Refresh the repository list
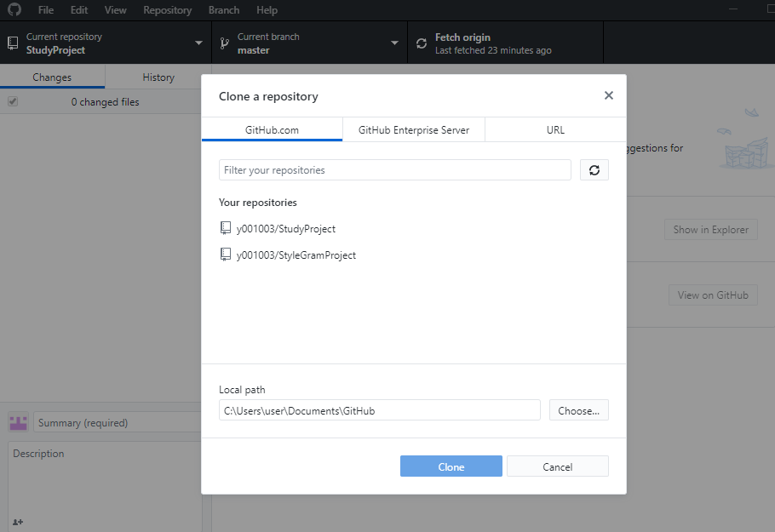775x532 pixels. [594, 170]
